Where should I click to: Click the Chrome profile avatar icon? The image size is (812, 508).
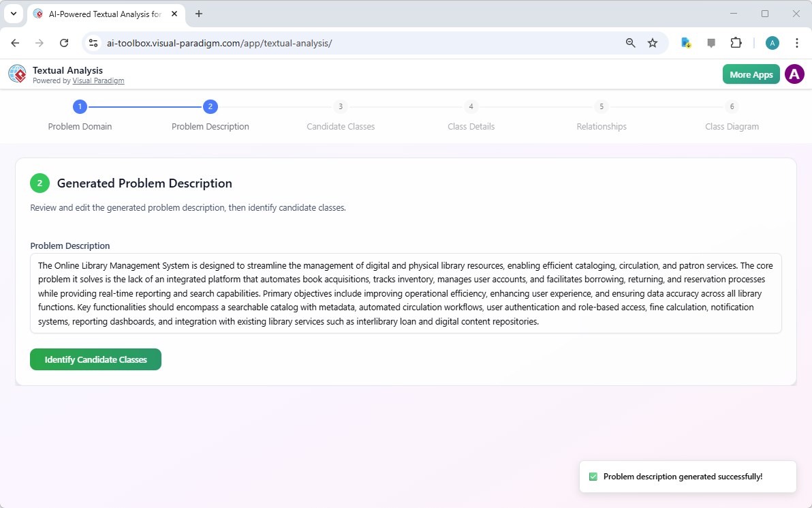point(772,42)
